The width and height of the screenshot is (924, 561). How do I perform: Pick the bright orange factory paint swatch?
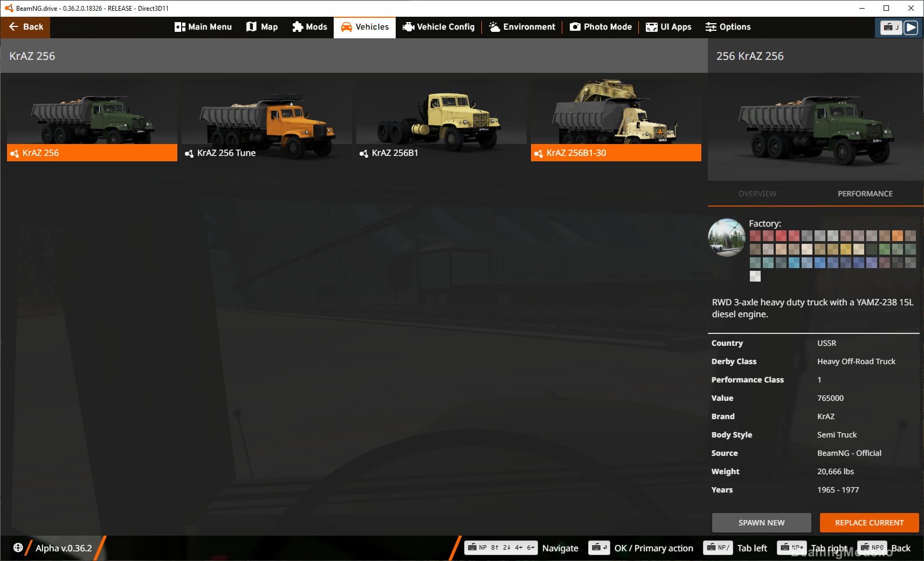click(898, 236)
